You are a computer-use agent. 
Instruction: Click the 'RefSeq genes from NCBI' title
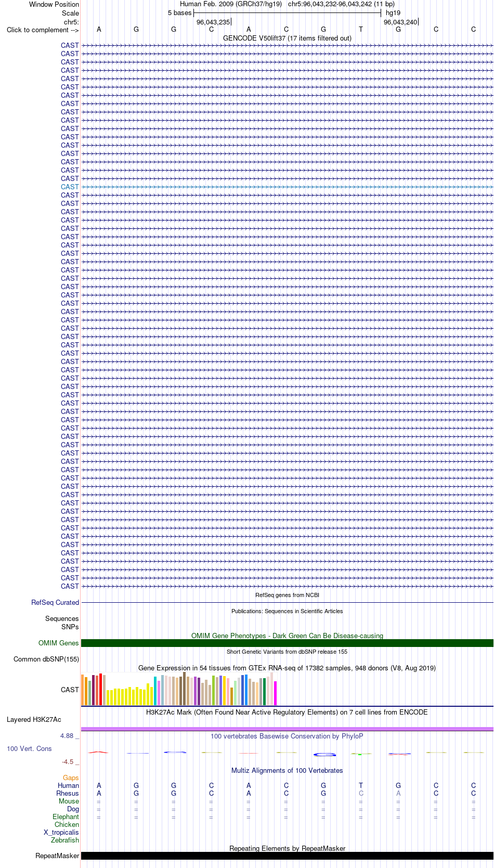[287, 595]
